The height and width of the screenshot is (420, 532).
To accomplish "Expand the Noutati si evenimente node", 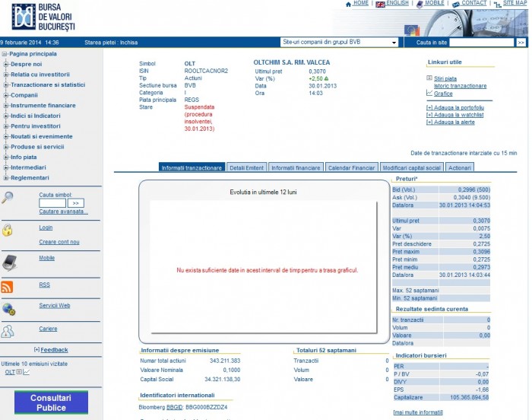I will [6, 137].
